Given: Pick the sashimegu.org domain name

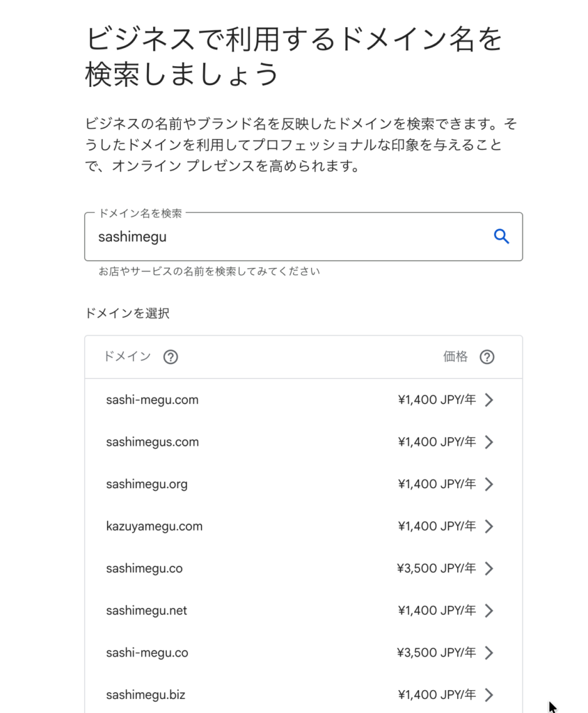Looking at the screenshot, I should tap(147, 484).
